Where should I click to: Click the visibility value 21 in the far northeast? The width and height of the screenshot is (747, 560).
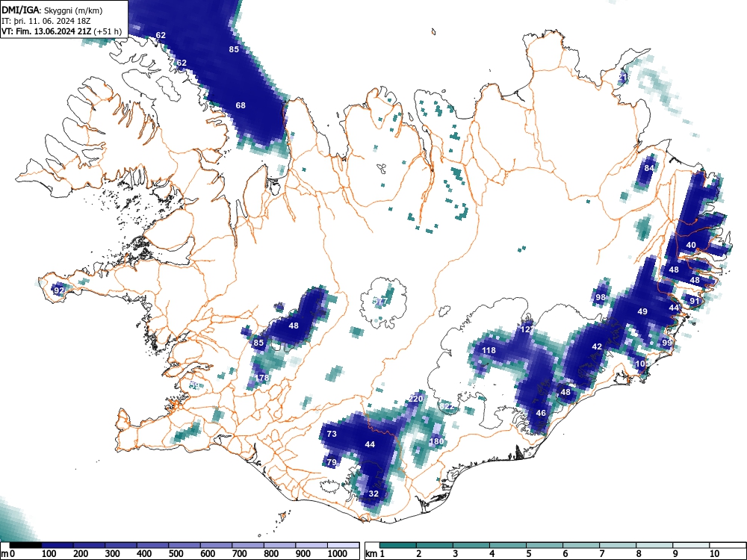tap(623, 77)
